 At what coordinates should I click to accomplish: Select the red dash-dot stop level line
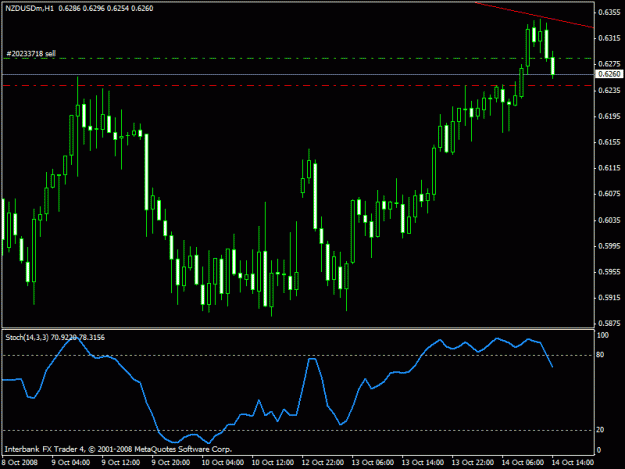click(298, 86)
